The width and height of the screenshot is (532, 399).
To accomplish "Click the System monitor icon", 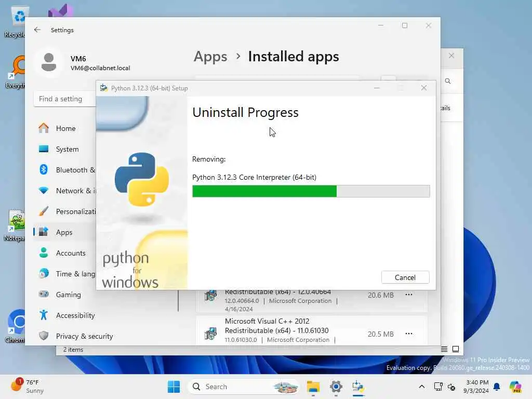I will click(44, 149).
